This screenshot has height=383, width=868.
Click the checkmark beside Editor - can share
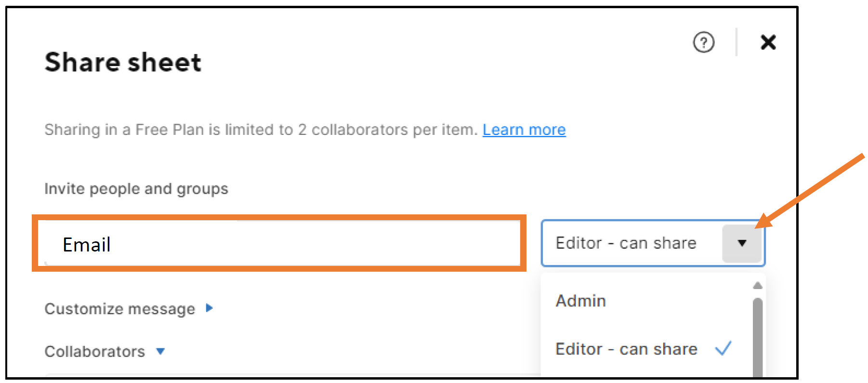point(723,348)
